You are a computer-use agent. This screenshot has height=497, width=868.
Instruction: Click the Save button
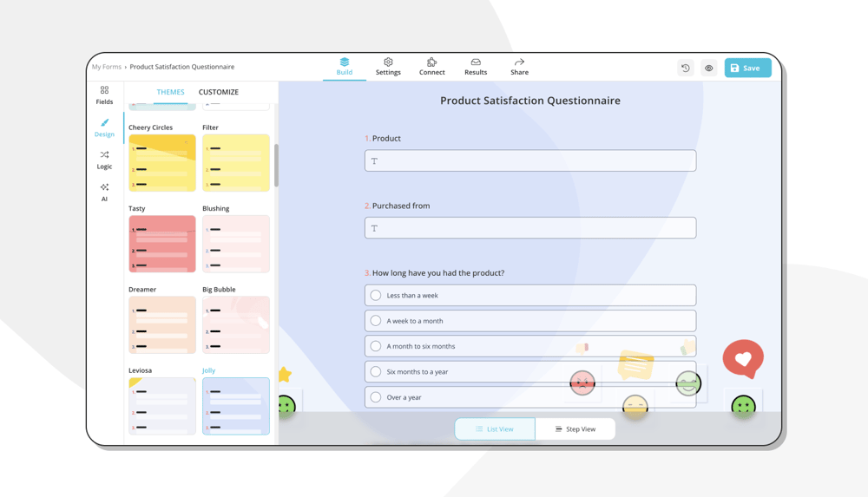pyautogui.click(x=747, y=68)
